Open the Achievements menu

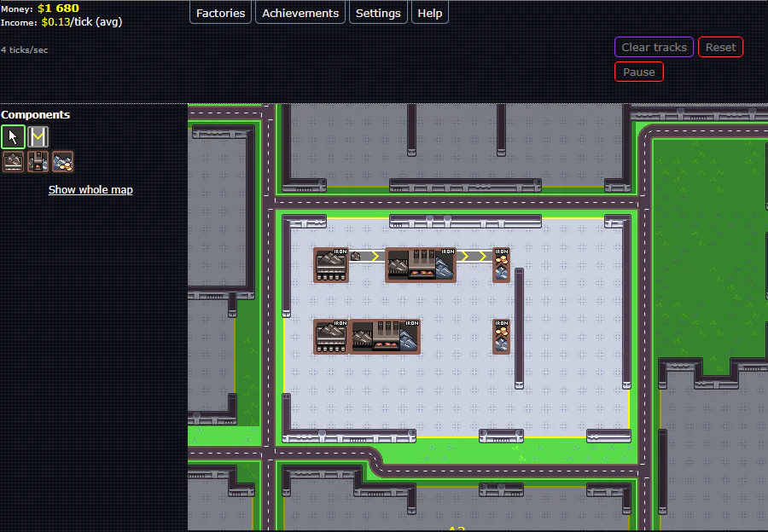[x=300, y=13]
